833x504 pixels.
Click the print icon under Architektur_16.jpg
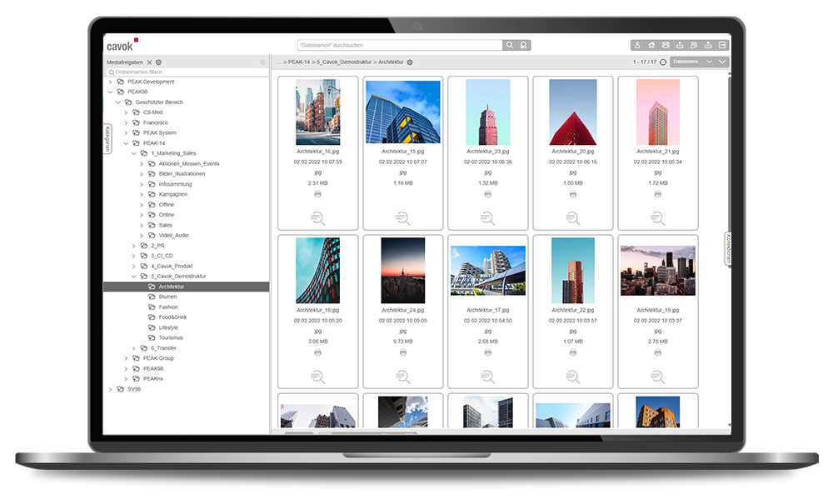tap(317, 194)
